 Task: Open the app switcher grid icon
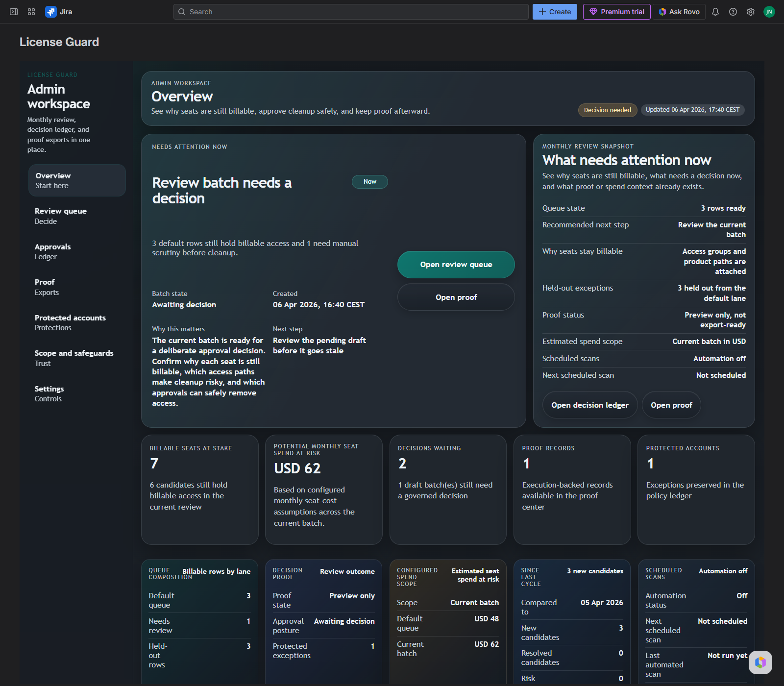tap(31, 11)
